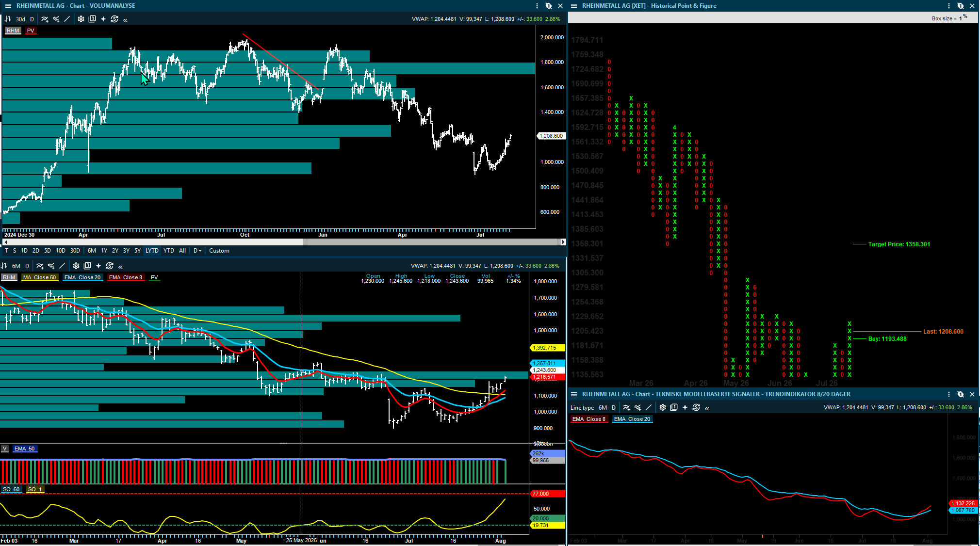Open settings gear in VOLUMANALYSE top toolbar
The height and width of the screenshot is (546, 980).
tap(81, 19)
